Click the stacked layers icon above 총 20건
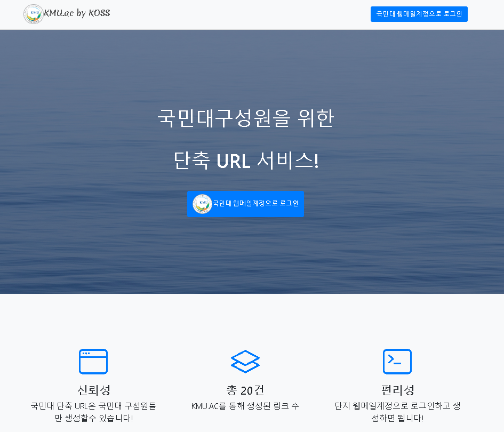 pos(245,361)
